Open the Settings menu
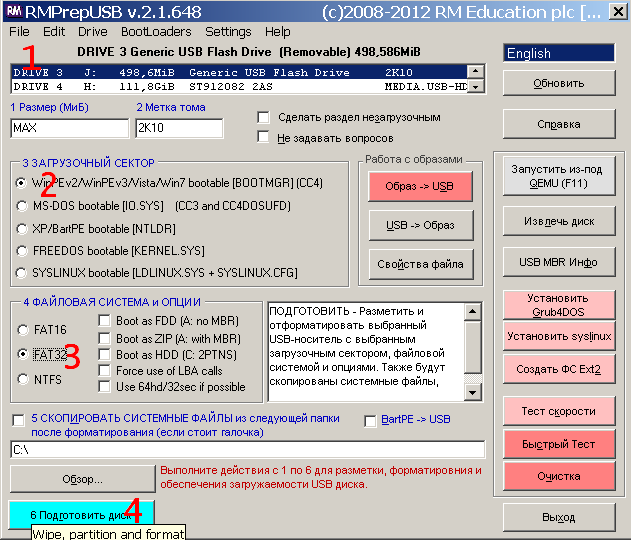The width and height of the screenshot is (631, 540). [x=228, y=32]
